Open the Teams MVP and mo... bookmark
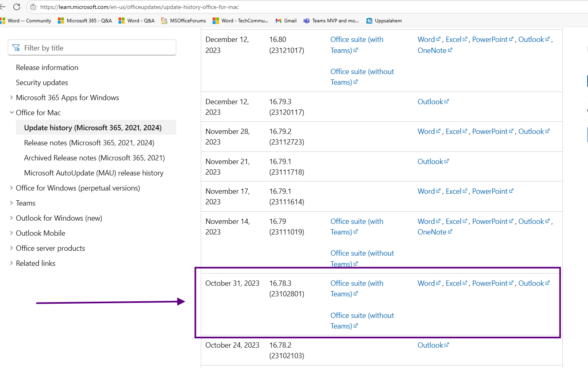 click(x=331, y=21)
